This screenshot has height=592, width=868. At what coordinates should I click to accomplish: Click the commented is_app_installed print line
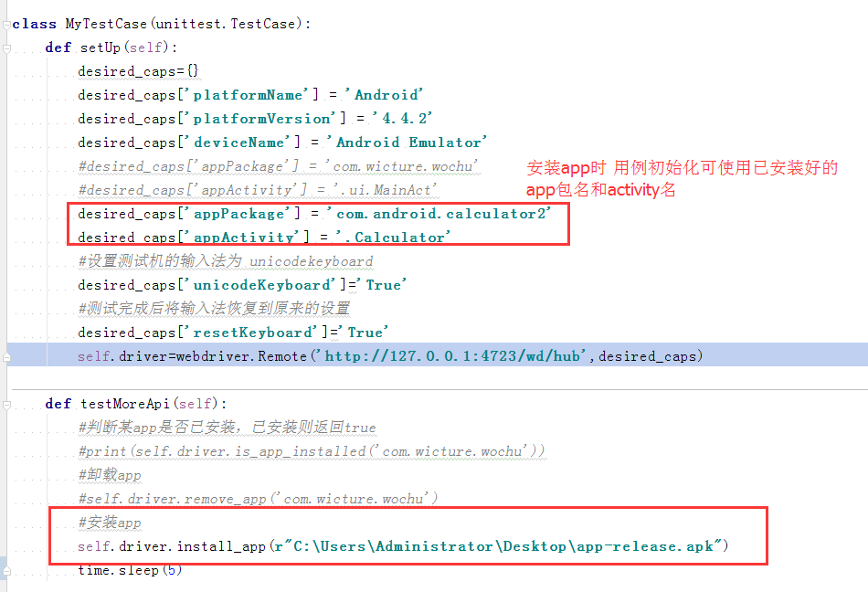click(312, 451)
